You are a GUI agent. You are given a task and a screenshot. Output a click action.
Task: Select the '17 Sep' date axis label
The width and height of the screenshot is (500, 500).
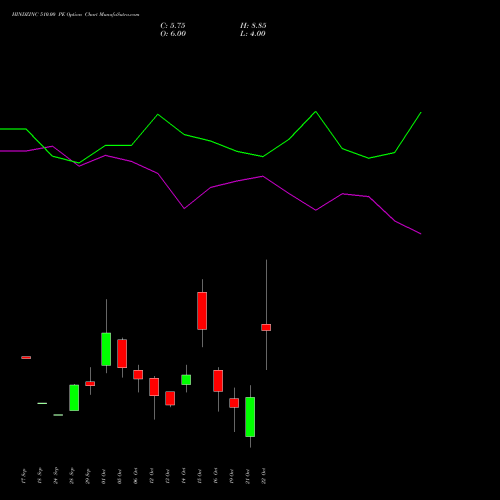[x=24, y=476]
